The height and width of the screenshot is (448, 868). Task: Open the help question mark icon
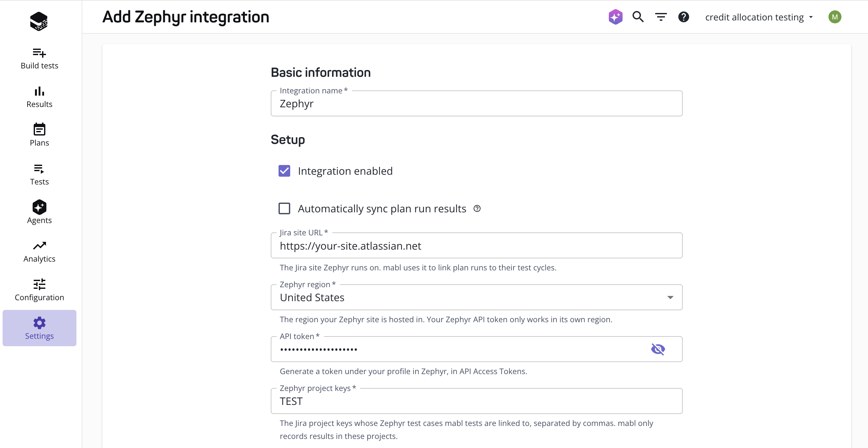coord(683,17)
